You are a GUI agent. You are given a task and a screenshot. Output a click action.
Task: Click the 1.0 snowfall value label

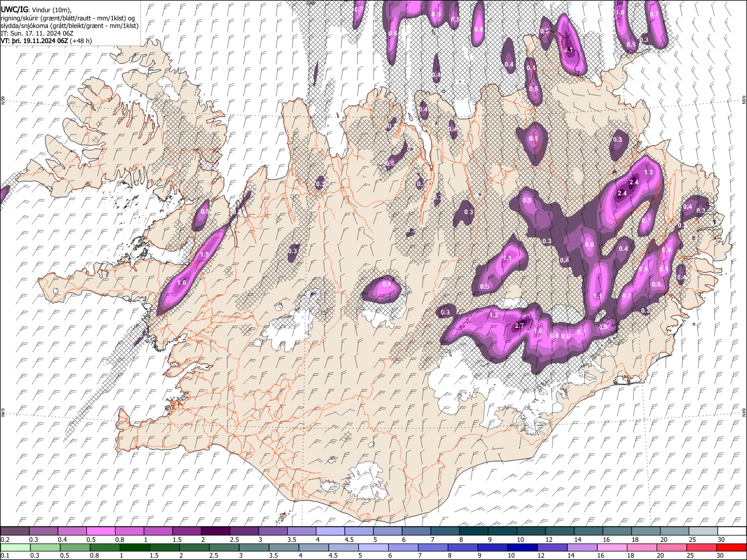pos(538,331)
